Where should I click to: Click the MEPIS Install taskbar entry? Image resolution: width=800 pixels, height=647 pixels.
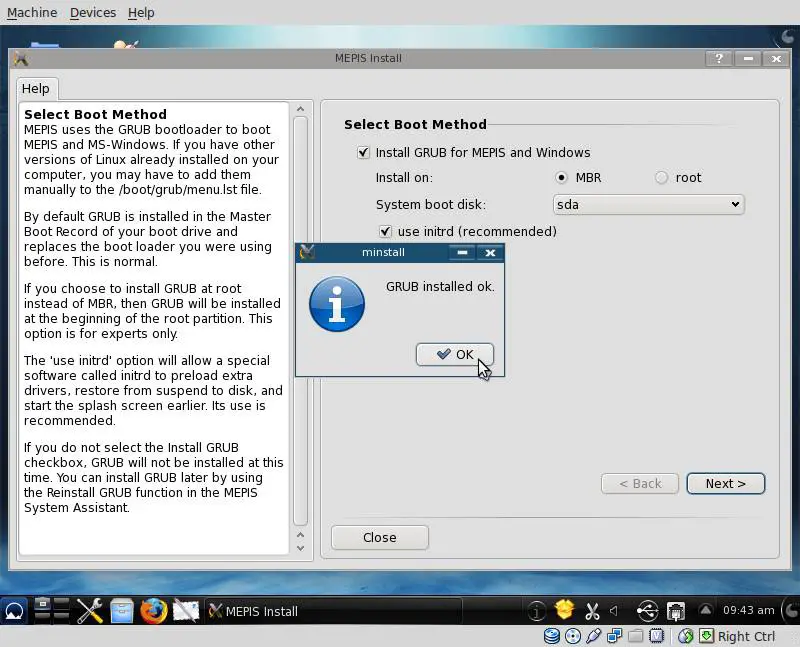click(333, 611)
